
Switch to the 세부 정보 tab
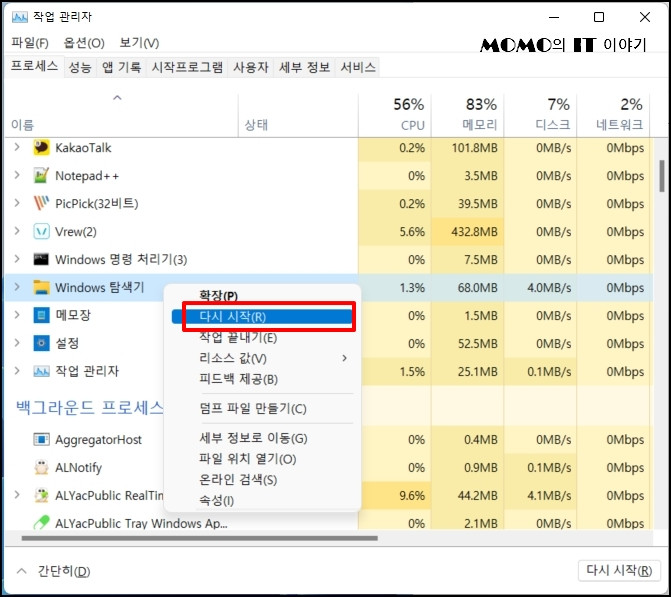coord(305,67)
